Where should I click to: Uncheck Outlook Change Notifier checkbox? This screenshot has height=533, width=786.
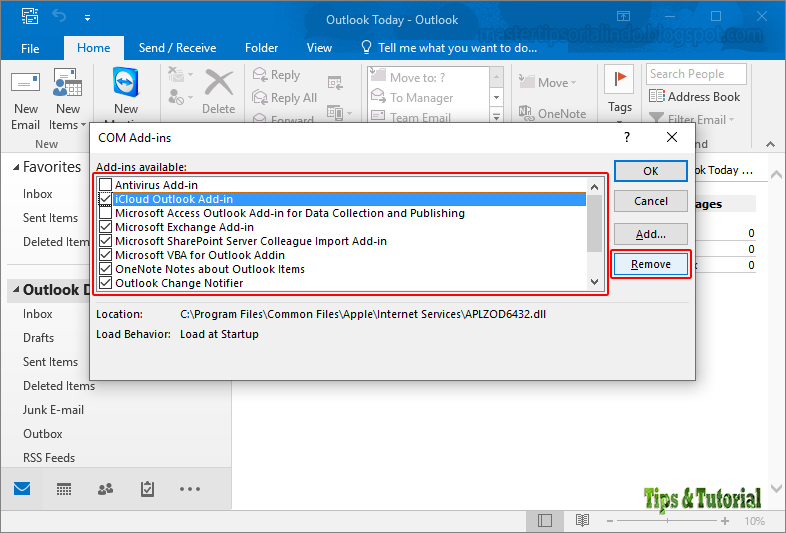pyautogui.click(x=105, y=283)
